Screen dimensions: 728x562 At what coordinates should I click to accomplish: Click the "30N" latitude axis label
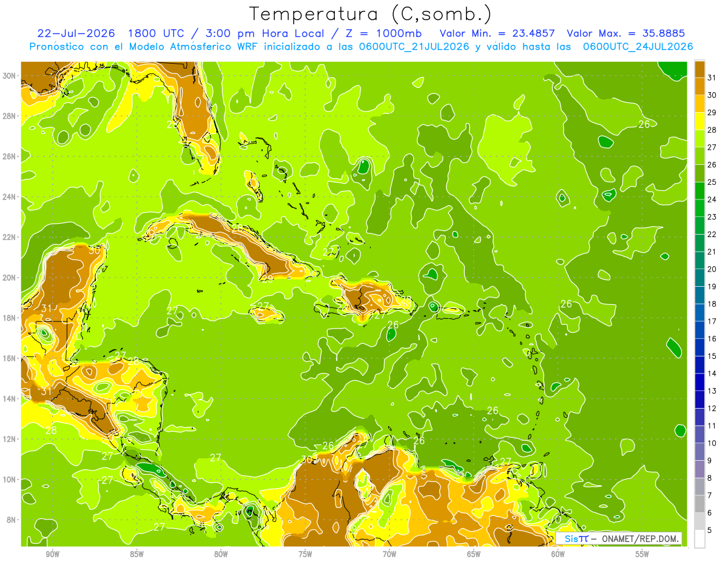pyautogui.click(x=9, y=76)
